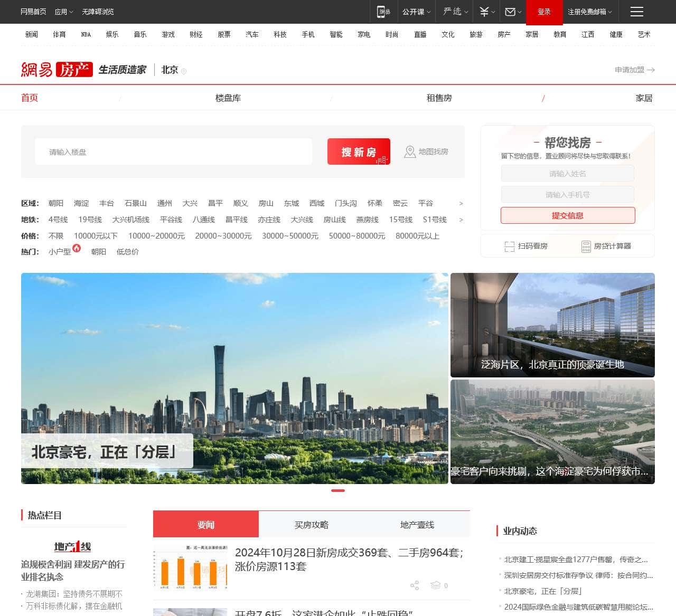
Task: Click the 无障碍浏览 link
Action: (x=98, y=12)
